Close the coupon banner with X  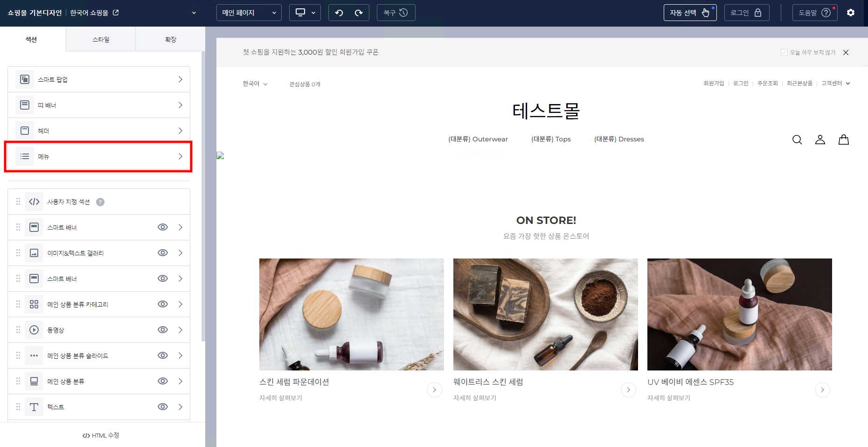pyautogui.click(x=846, y=52)
